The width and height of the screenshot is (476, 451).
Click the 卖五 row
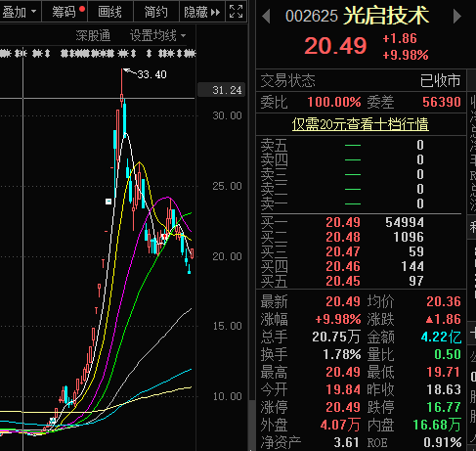point(361,145)
